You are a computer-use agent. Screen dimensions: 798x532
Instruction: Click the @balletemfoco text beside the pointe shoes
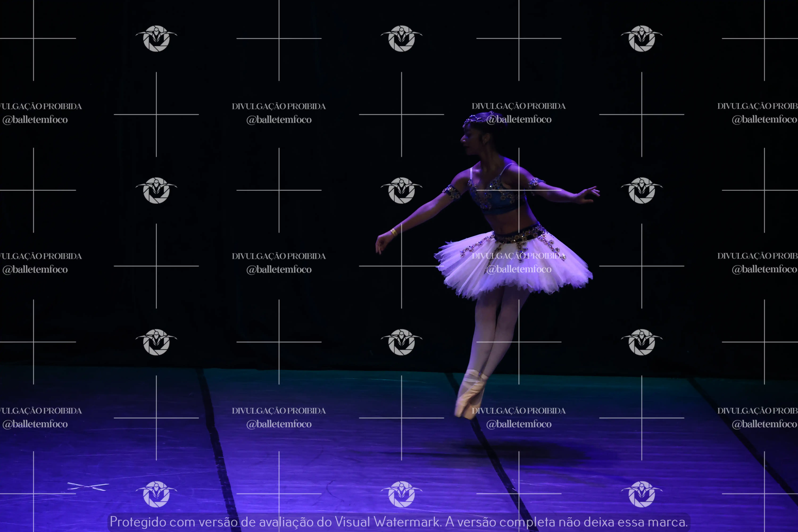point(519,424)
